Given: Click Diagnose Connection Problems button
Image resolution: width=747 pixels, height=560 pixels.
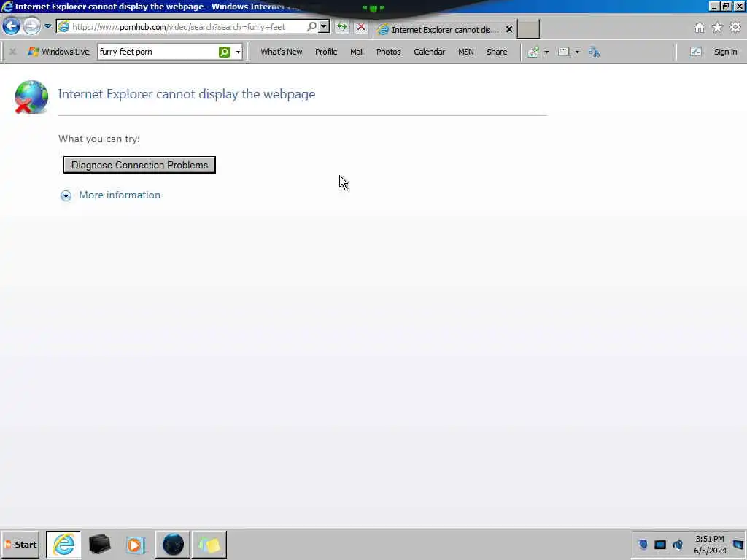Looking at the screenshot, I should [139, 165].
